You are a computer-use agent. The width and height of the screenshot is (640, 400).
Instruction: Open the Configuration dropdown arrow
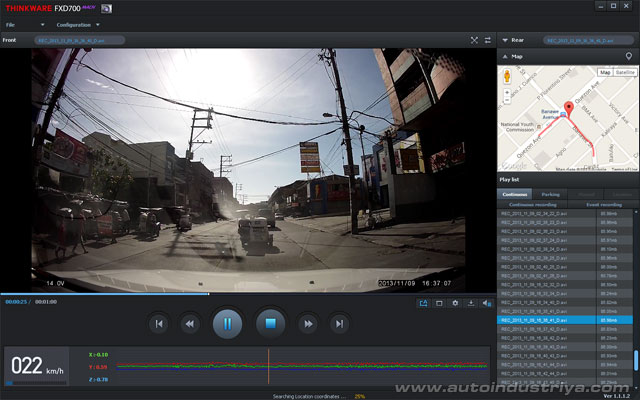[x=98, y=25]
